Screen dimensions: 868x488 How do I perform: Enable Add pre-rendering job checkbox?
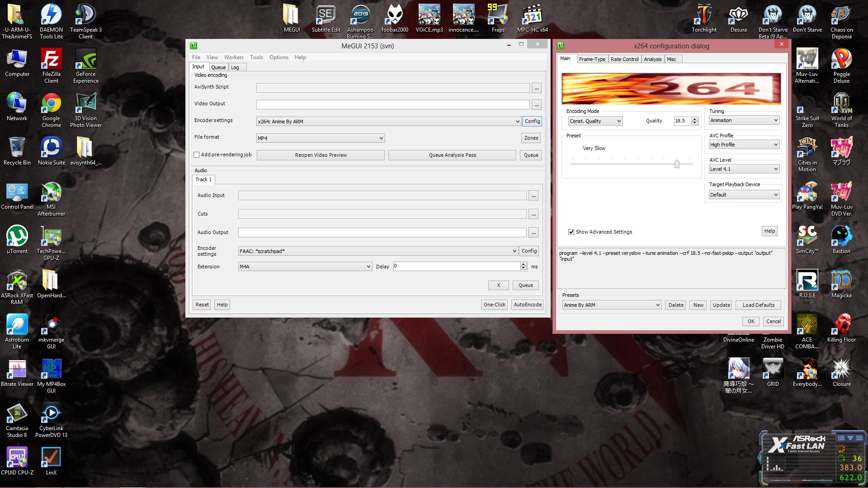tap(197, 155)
